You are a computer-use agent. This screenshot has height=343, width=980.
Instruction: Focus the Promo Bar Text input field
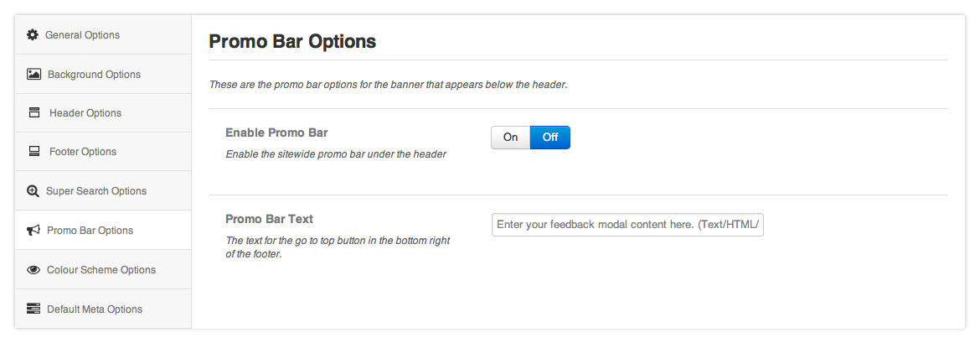click(627, 225)
